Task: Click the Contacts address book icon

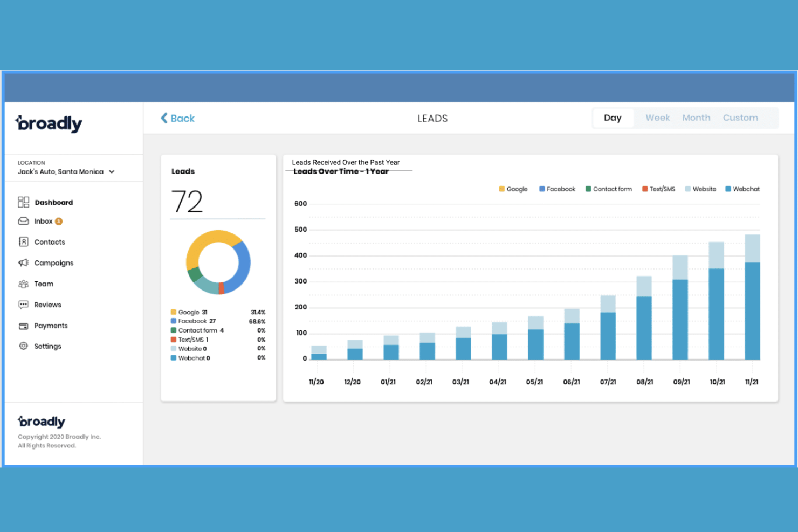Action: pos(23,242)
